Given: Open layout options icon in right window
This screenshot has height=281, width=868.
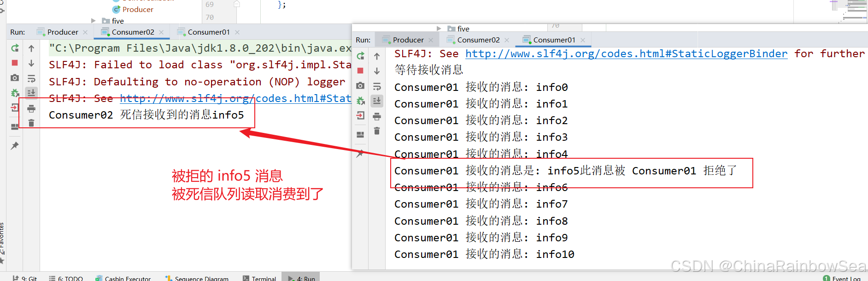Looking at the screenshot, I should (360, 135).
